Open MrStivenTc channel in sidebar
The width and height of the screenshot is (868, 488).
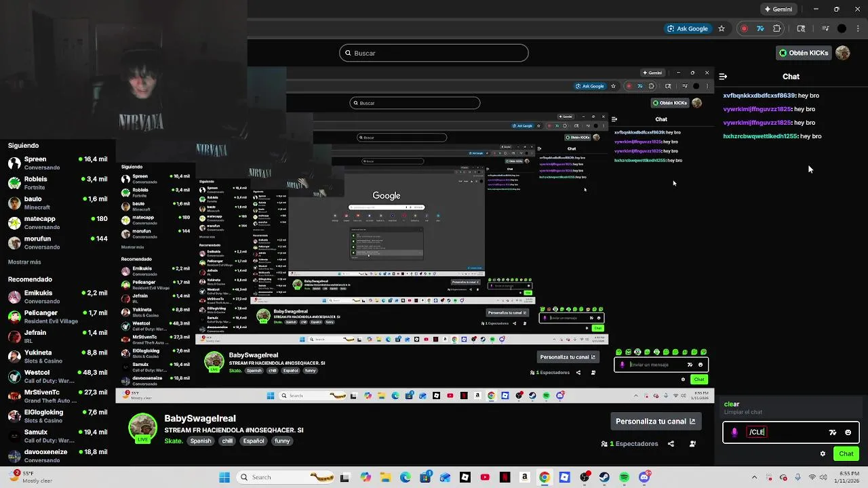coord(58,396)
